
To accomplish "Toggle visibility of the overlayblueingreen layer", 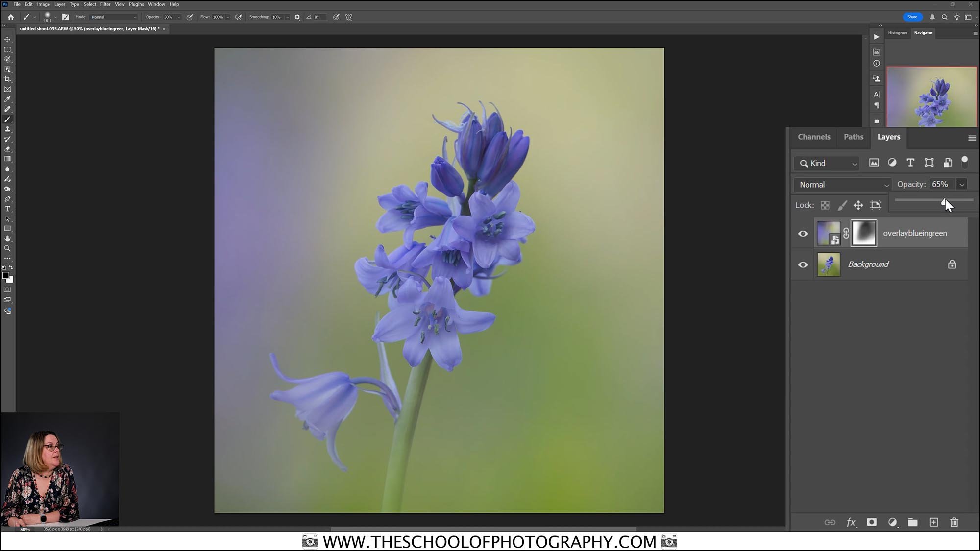I will pyautogui.click(x=803, y=234).
